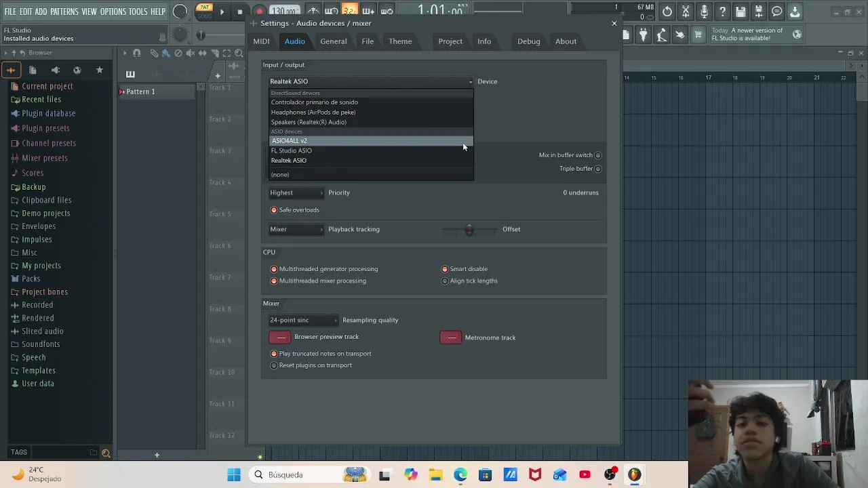Switch to the General settings tab
868x488 pixels.
click(334, 41)
